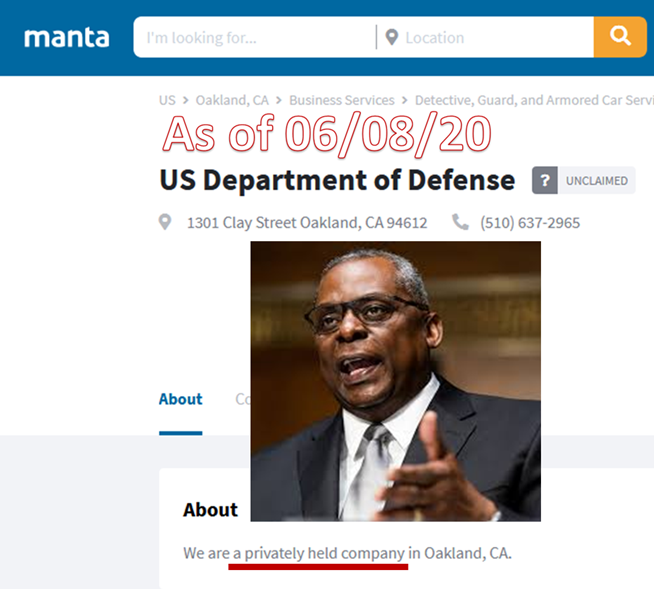
Task: Open the US breadcrumb link
Action: click(x=167, y=100)
